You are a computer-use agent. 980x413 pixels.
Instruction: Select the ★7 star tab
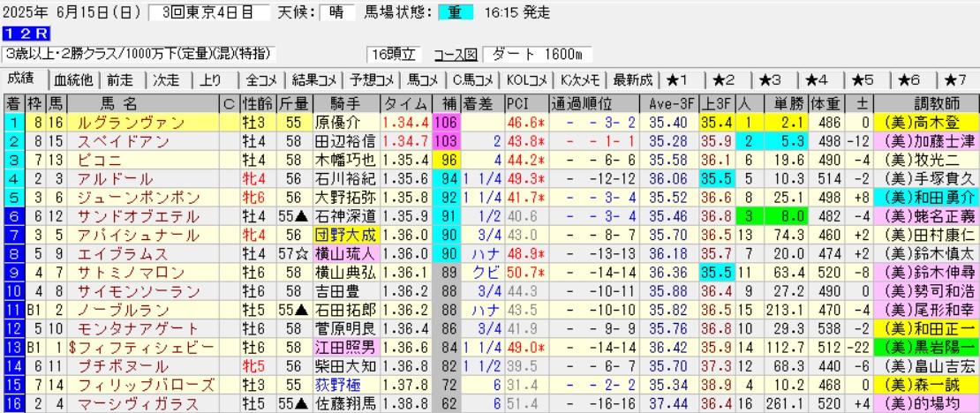pyautogui.click(x=956, y=80)
